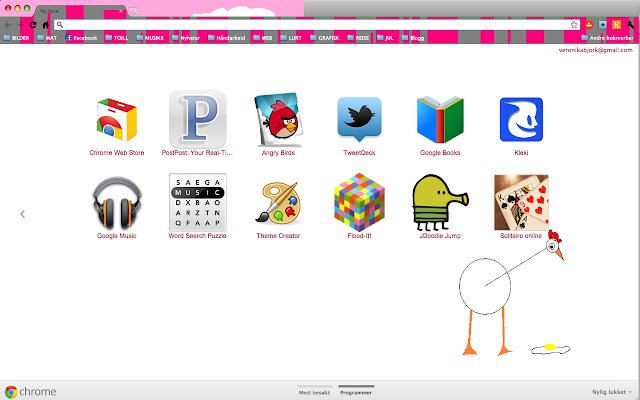Open the BILDER bookmark folder
The height and width of the screenshot is (400, 640).
[16, 38]
